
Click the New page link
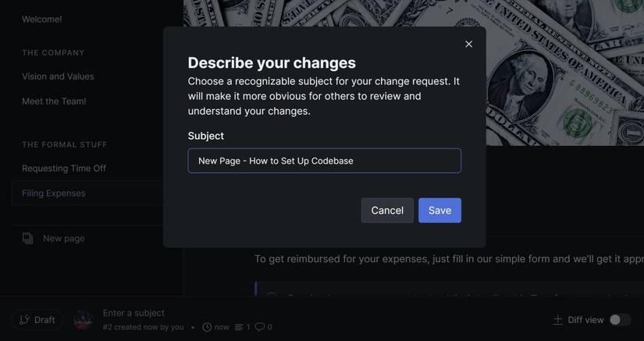(x=64, y=238)
